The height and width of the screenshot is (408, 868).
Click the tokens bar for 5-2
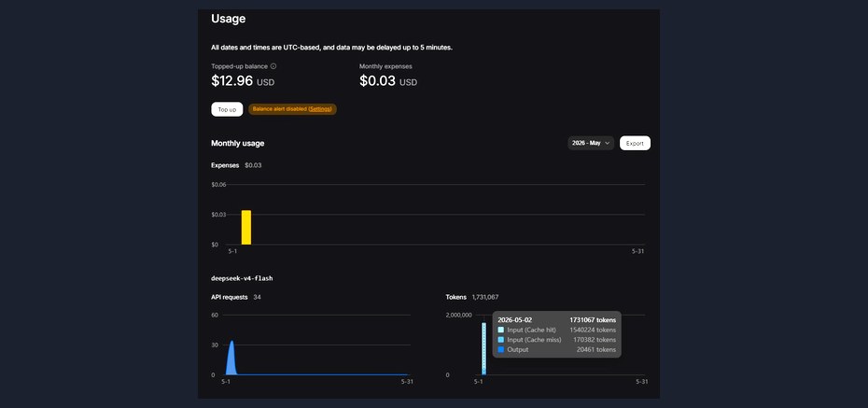tap(483, 349)
